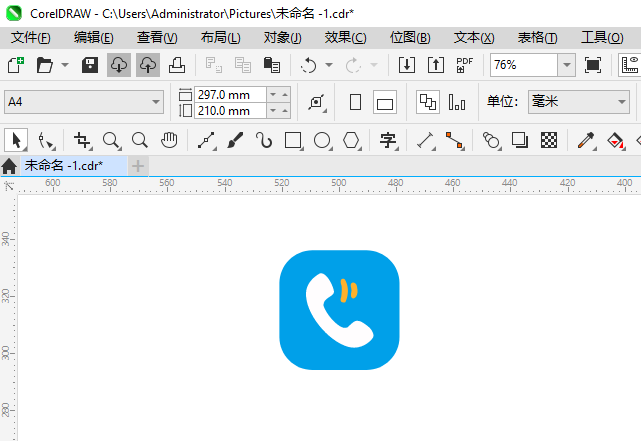The width and height of the screenshot is (641, 441).
Task: Click the Copy icon in toolbar
Action: [243, 65]
